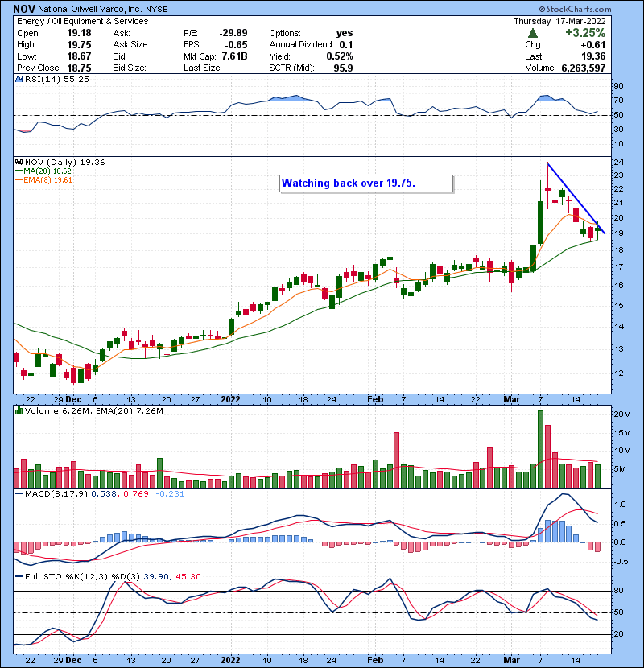The image size is (644, 668).
Task: Click the tall red February volume bar near 15M
Action: click(x=396, y=460)
